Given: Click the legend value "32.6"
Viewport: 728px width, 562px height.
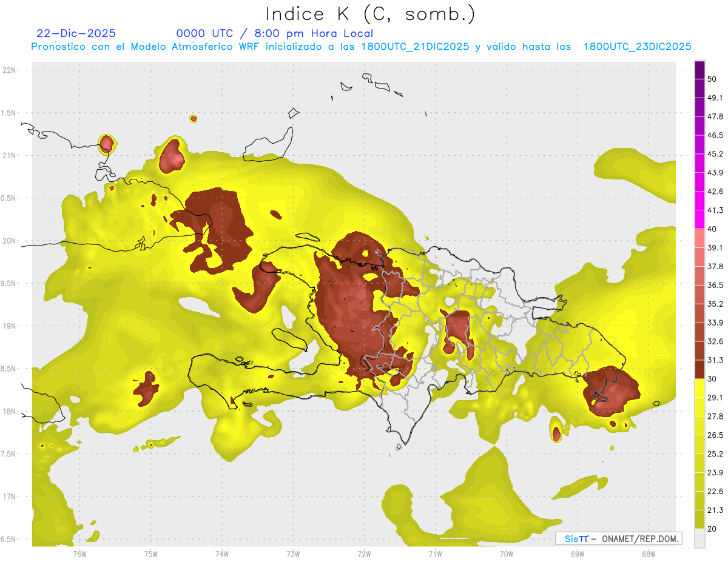Looking at the screenshot, I should pyautogui.click(x=715, y=341).
